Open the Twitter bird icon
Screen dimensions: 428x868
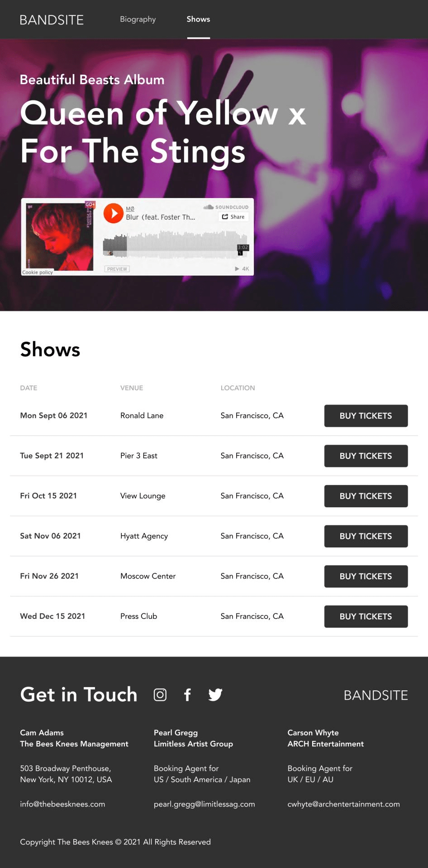coord(215,695)
